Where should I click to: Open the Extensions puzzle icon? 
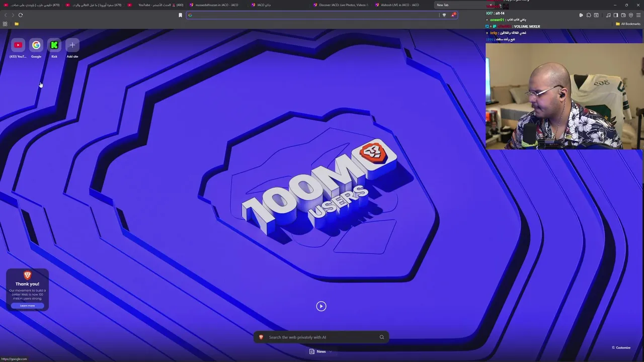coord(589,15)
